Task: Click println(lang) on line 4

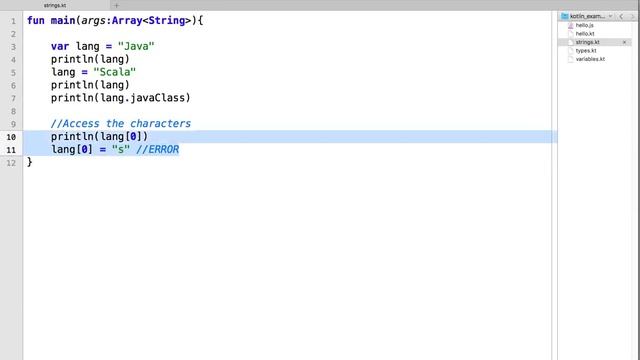Action: [x=90, y=59]
